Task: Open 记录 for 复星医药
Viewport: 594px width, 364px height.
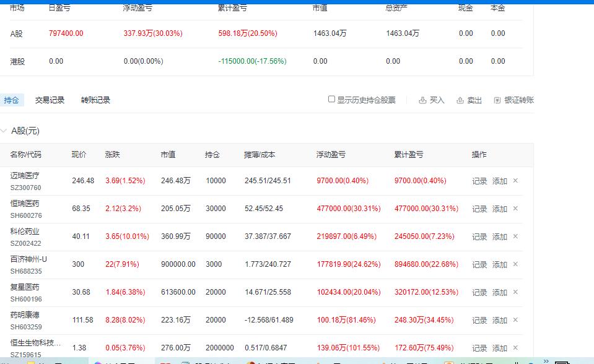Action: coord(479,292)
